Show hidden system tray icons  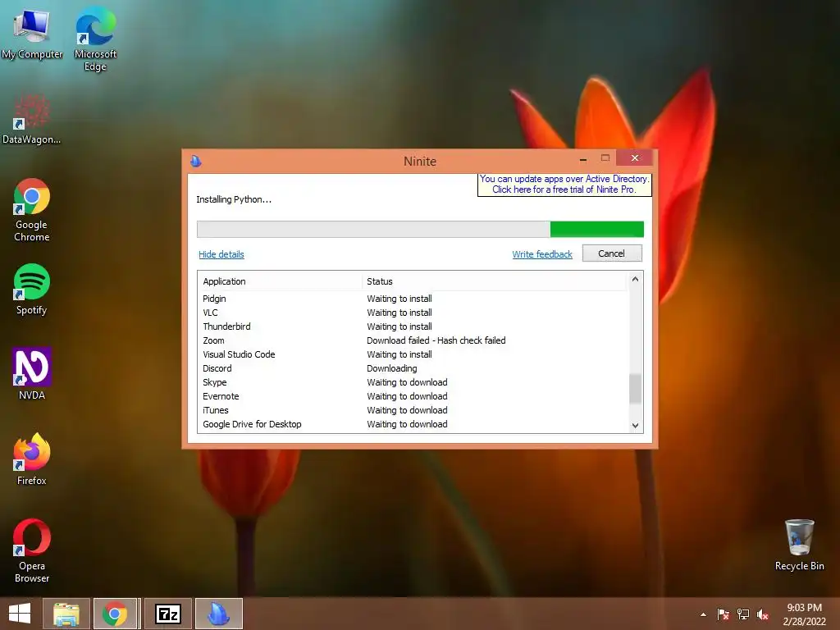(x=703, y=614)
